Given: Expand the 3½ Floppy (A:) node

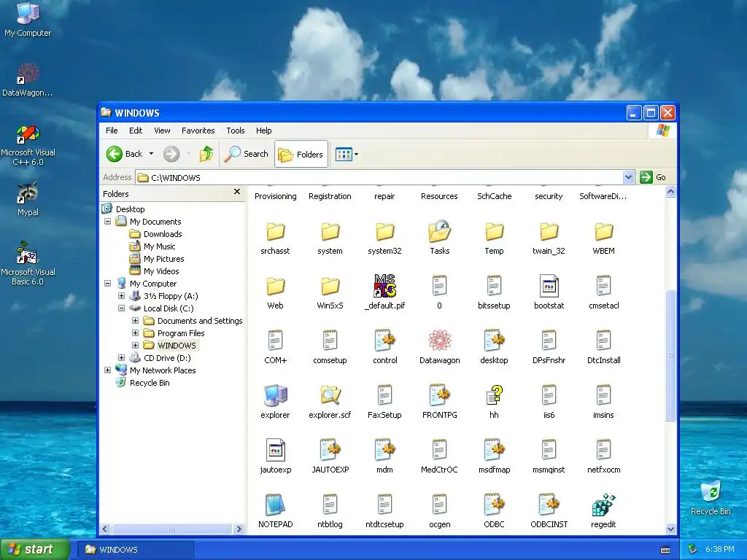Looking at the screenshot, I should pos(122,296).
